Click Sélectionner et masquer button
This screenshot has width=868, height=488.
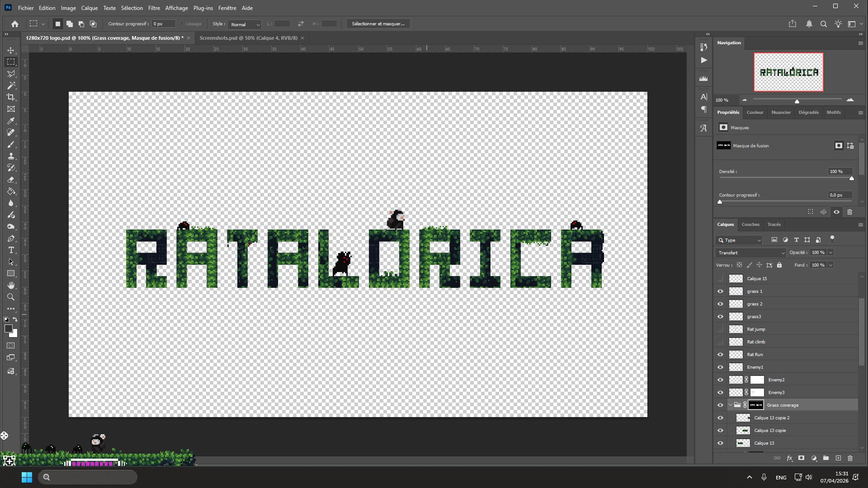[378, 24]
